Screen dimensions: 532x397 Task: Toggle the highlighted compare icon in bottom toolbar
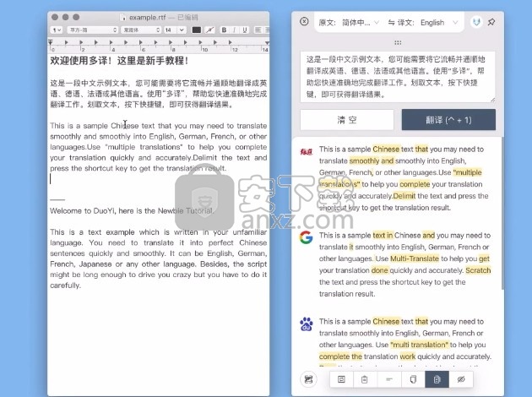point(437,379)
